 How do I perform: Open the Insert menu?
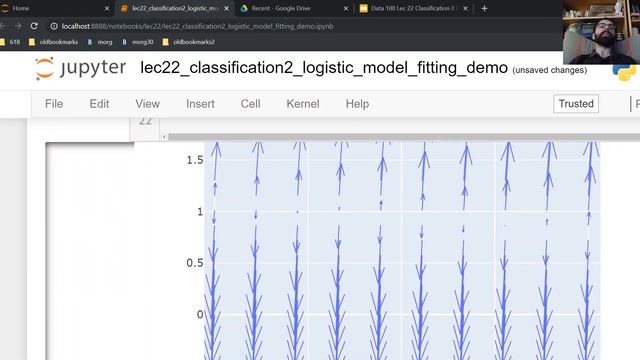click(x=200, y=104)
